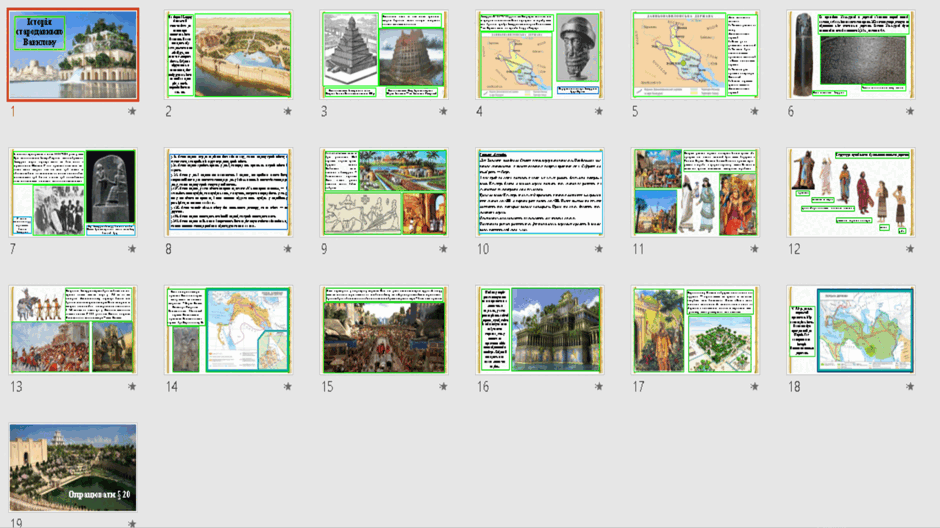Click animation star icon under slide 19
This screenshot has height=528, width=940.
132,524
